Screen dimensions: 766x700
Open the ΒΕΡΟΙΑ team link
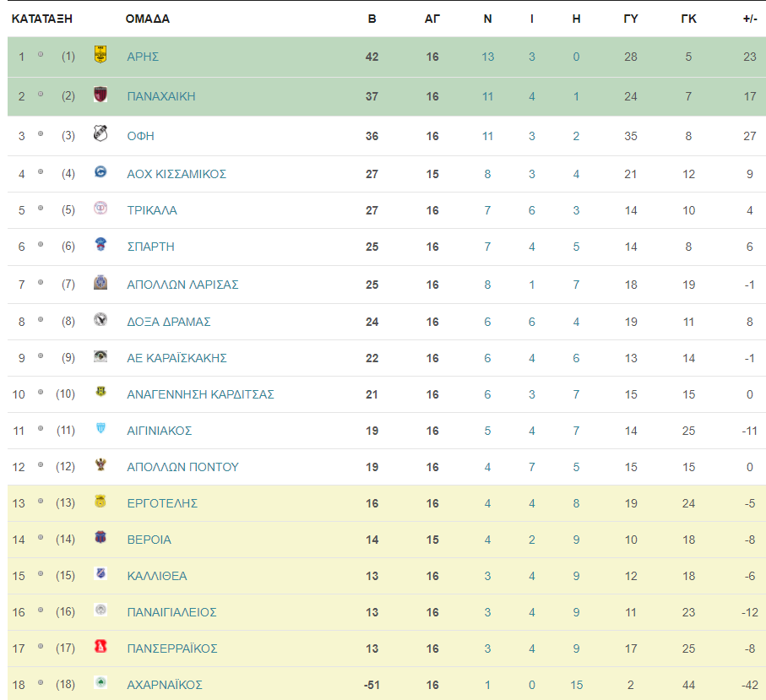(149, 540)
